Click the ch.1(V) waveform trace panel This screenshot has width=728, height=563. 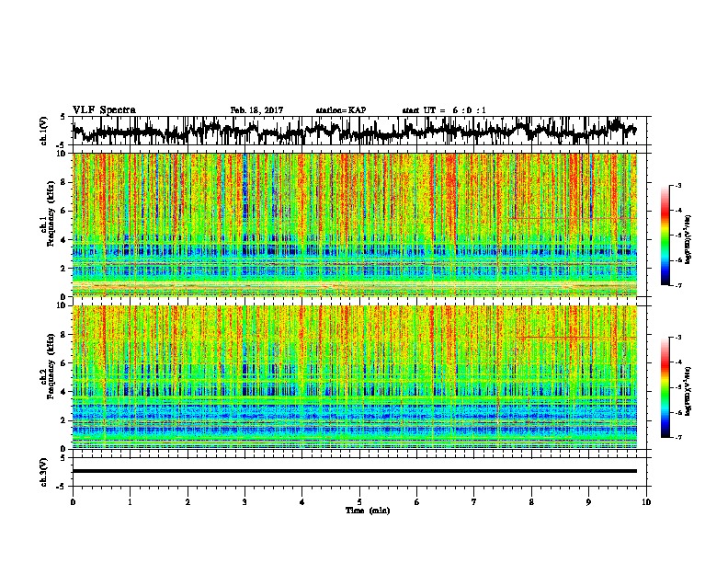(361, 131)
